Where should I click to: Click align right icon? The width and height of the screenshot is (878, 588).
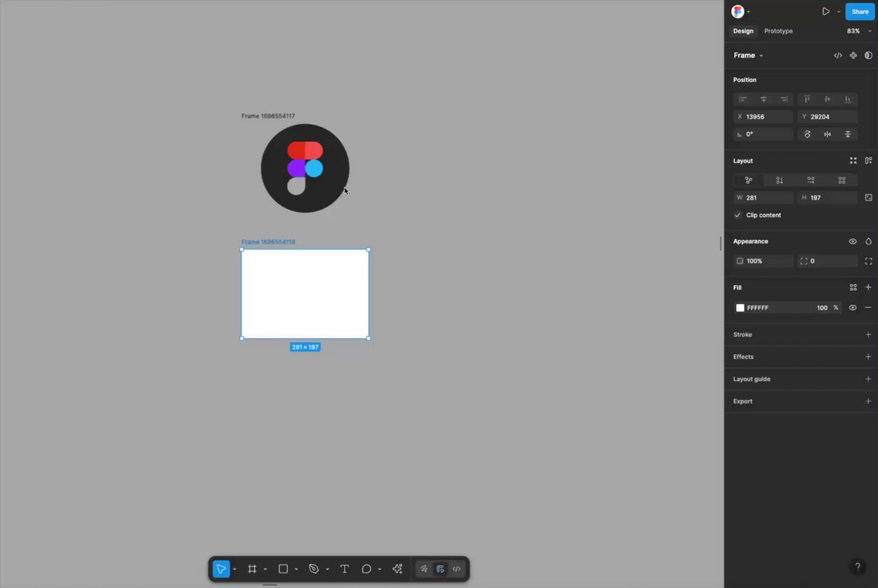tap(784, 99)
